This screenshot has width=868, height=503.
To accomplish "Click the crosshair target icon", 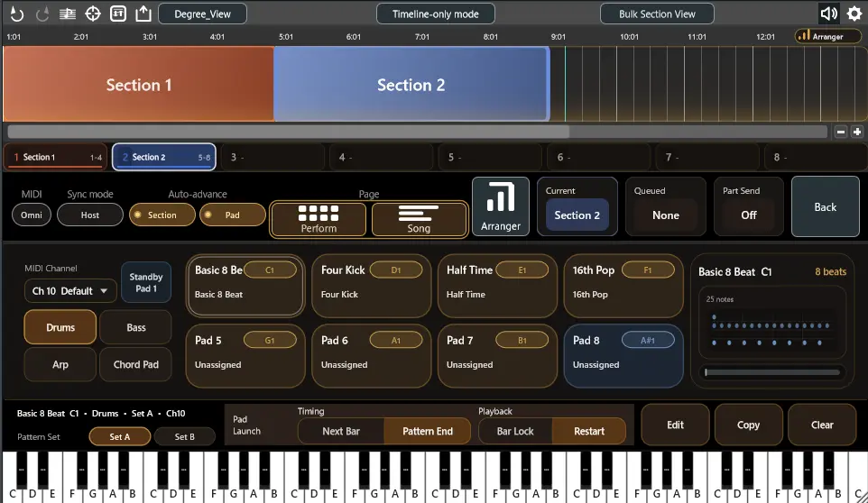I will (x=93, y=14).
